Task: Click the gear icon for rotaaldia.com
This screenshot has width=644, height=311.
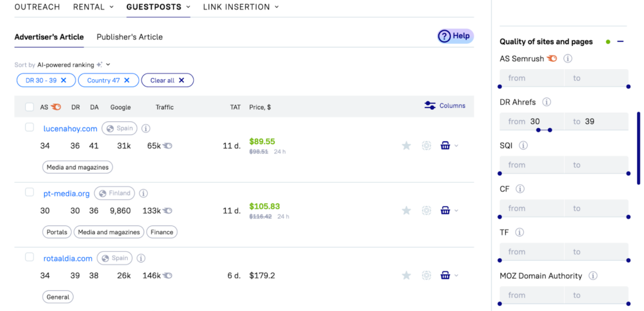Action: click(x=426, y=275)
